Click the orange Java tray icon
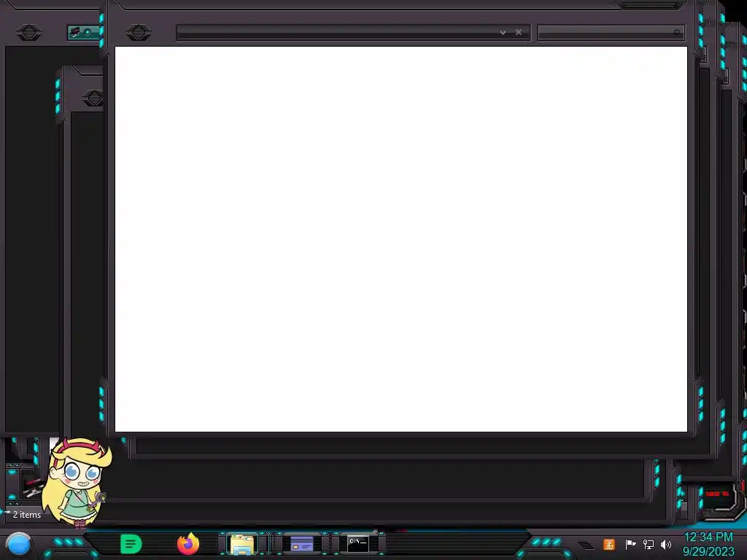This screenshot has width=747, height=560. (609, 544)
